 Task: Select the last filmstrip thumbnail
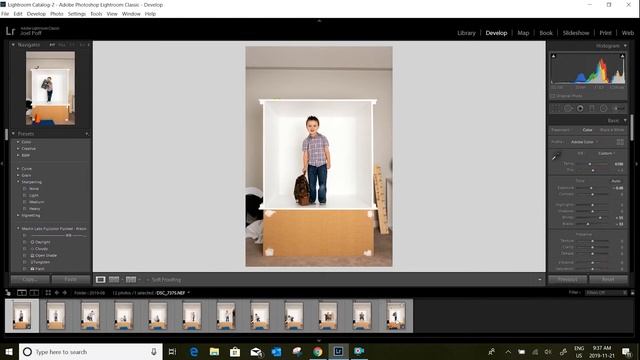396,316
